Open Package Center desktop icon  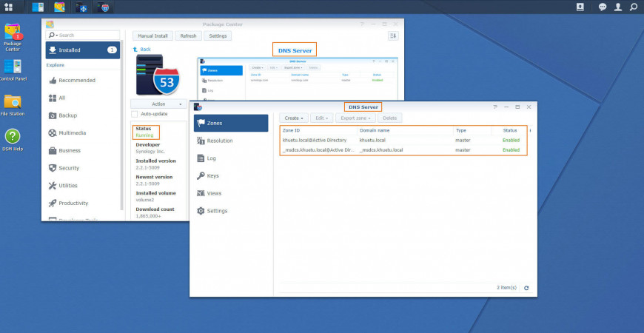[x=13, y=37]
